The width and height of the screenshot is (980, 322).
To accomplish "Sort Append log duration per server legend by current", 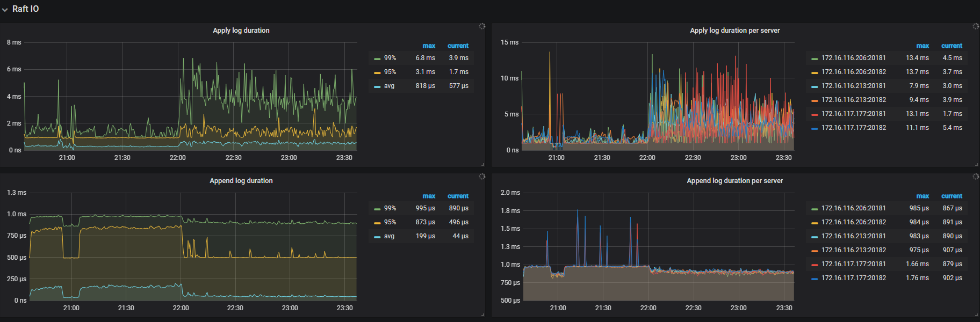I will coord(952,196).
